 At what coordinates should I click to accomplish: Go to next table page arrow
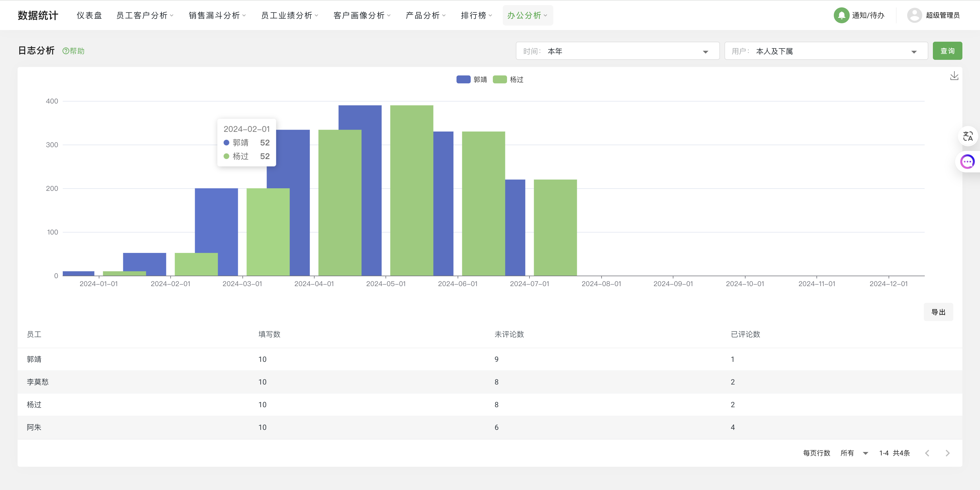947,453
